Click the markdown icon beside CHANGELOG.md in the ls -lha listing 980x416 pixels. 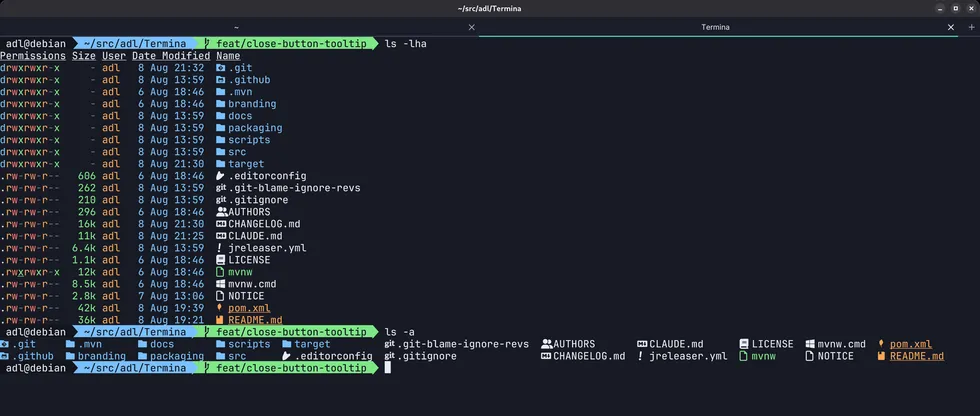[221, 224]
